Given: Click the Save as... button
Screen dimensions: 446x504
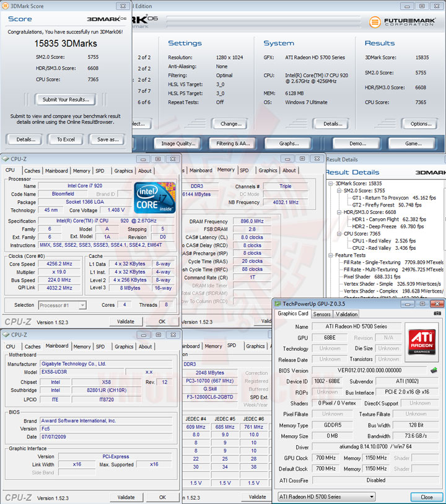Looking at the screenshot, I should 108,139.
